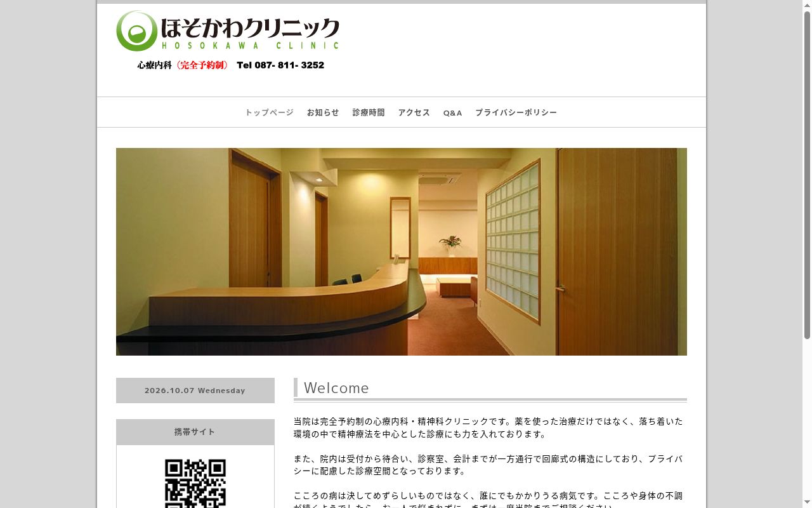Image resolution: width=812 pixels, height=508 pixels.
Task: Click the red 完全予約制 text
Action: pos(201,65)
